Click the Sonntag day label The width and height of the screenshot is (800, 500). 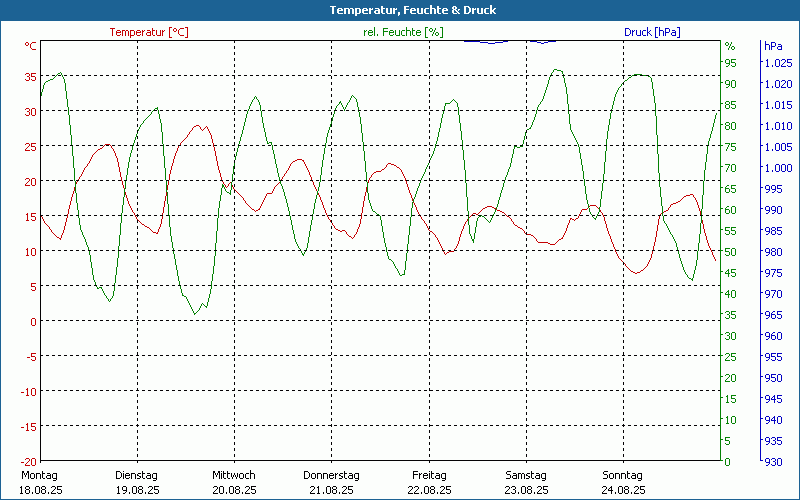tap(623, 475)
